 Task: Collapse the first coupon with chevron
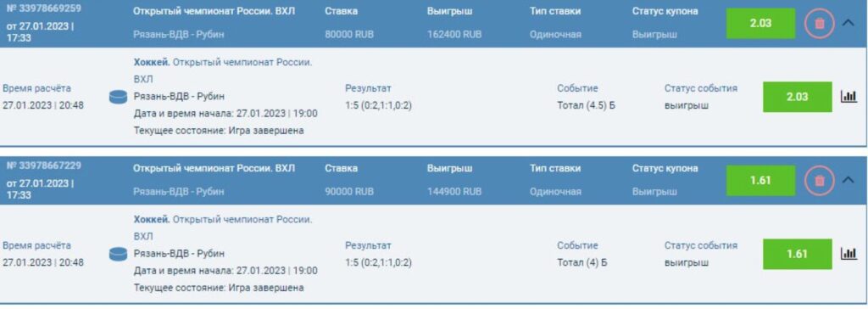pos(848,23)
